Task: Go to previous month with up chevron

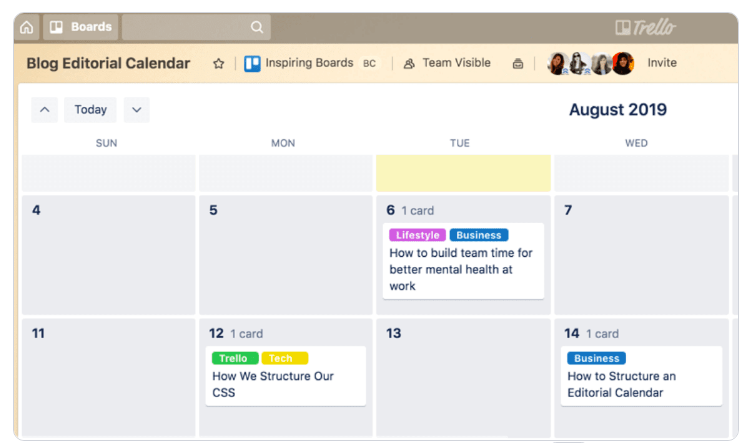Action: pyautogui.click(x=44, y=110)
